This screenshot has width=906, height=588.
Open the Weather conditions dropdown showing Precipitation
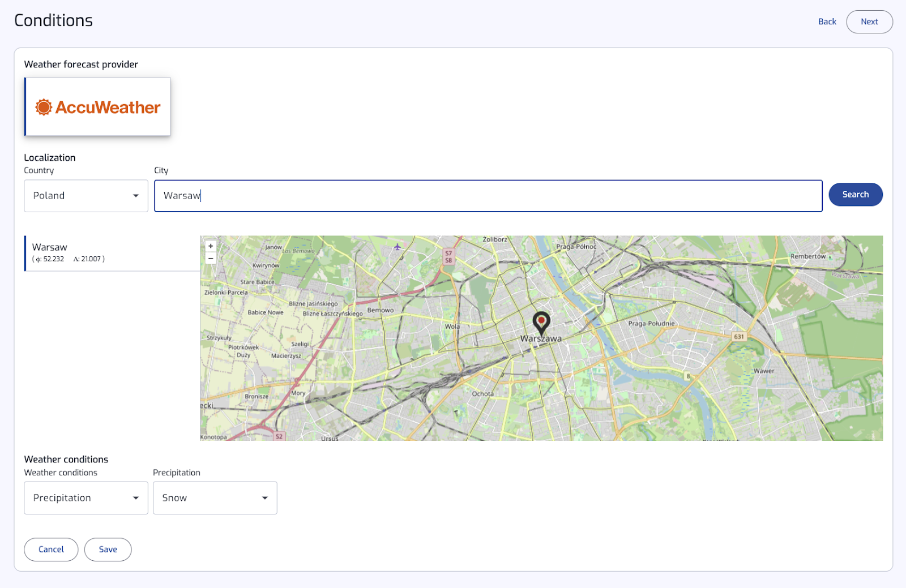86,498
